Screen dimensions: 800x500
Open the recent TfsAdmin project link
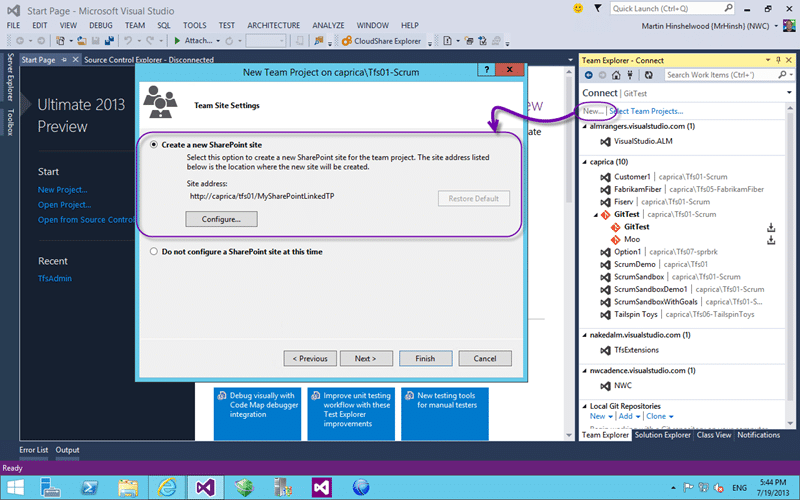tap(55, 279)
